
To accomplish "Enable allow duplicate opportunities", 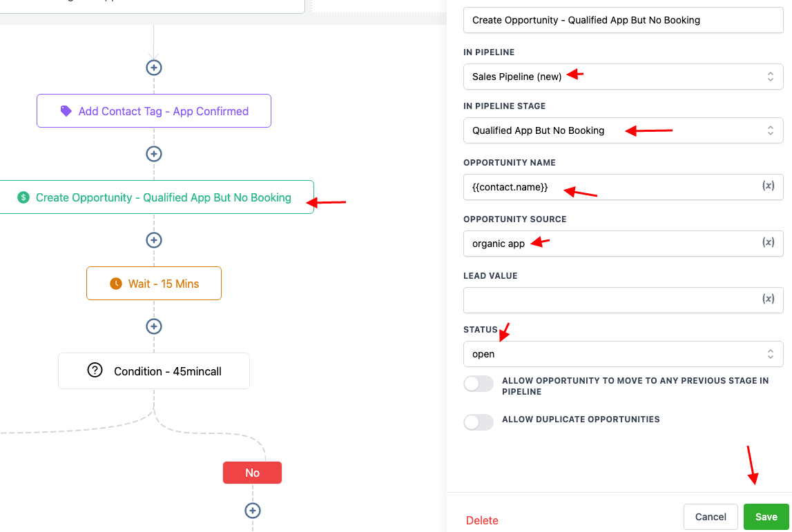I will tap(479, 422).
